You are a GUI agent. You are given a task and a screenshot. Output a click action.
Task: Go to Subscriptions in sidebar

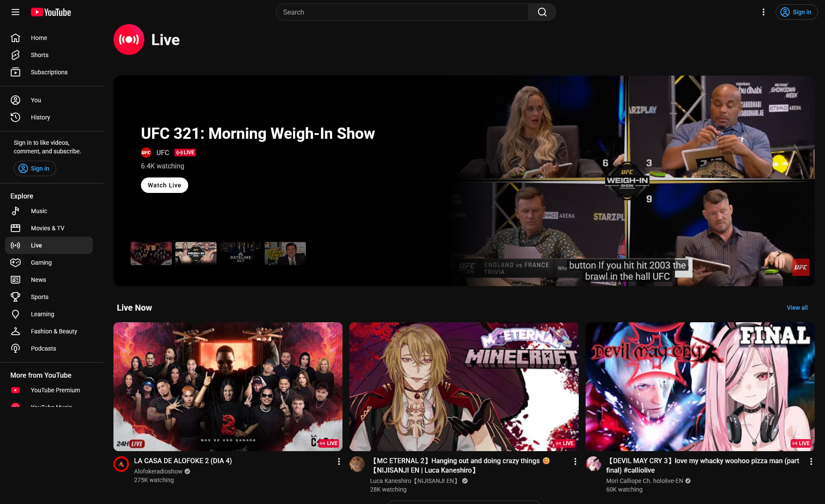coord(49,72)
